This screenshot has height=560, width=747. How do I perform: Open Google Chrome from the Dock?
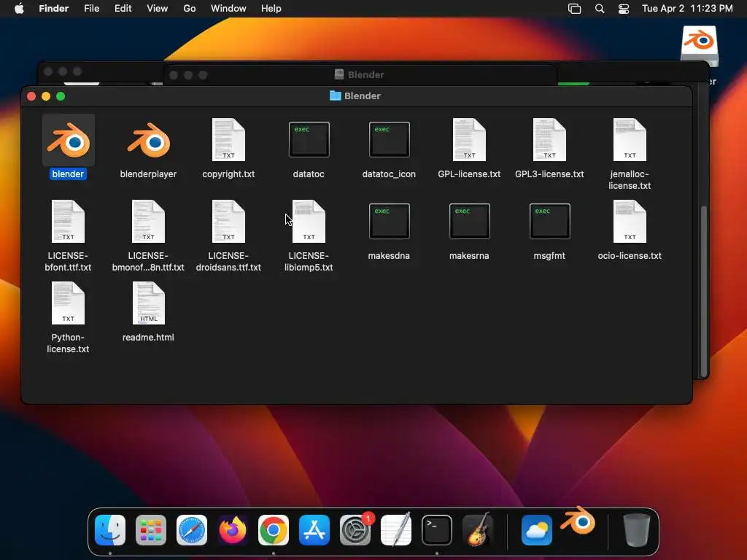[x=274, y=529]
